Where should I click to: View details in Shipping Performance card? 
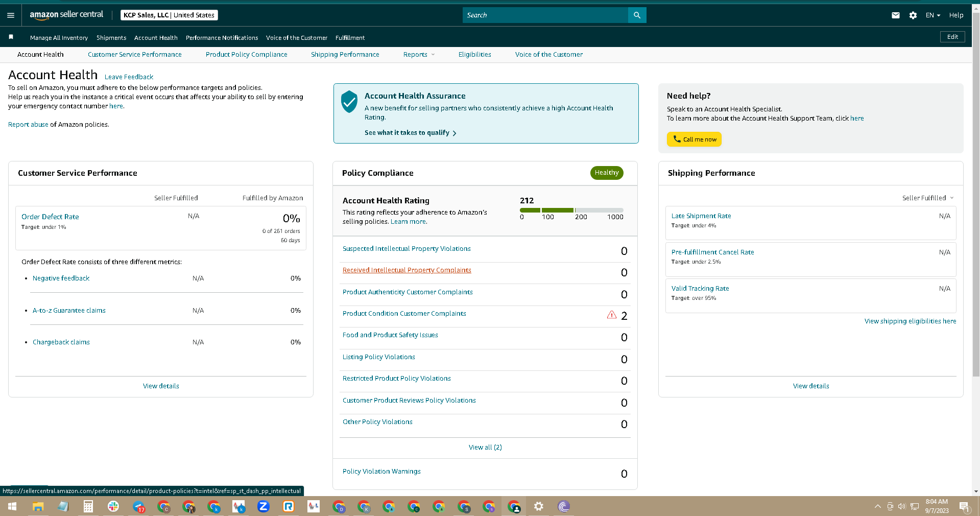click(811, 386)
